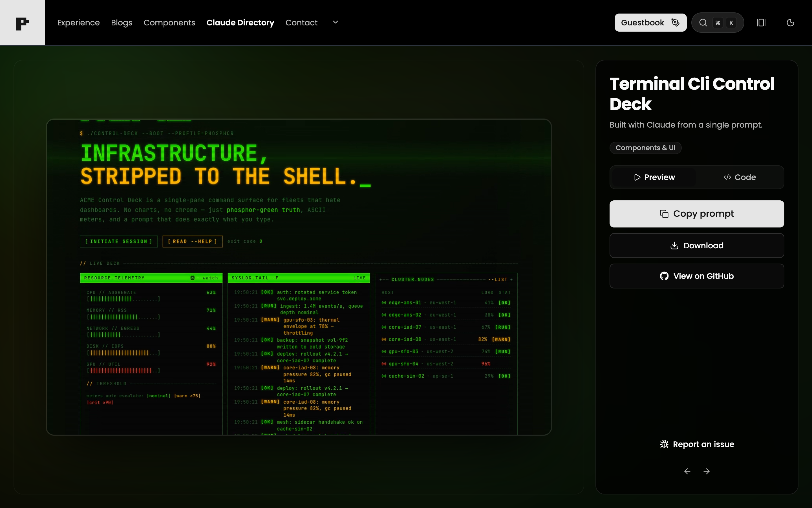This screenshot has height=508, width=812.
Task: Expand the nav chevron dropdown after Contact
Action: coord(335,22)
